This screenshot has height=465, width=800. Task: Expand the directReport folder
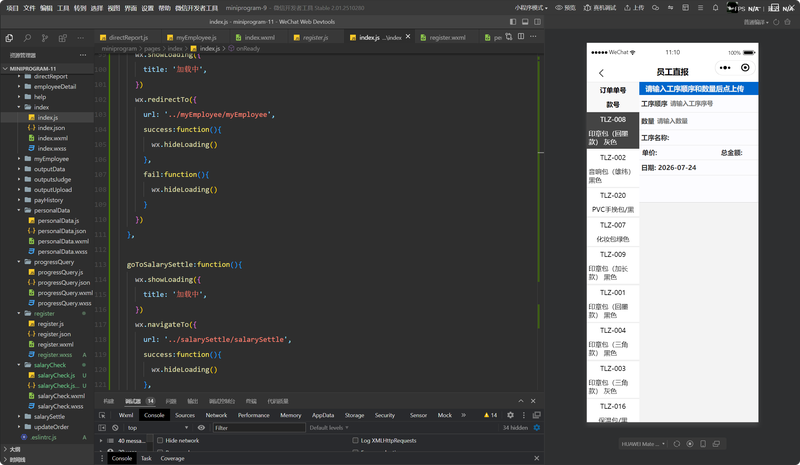[51, 77]
